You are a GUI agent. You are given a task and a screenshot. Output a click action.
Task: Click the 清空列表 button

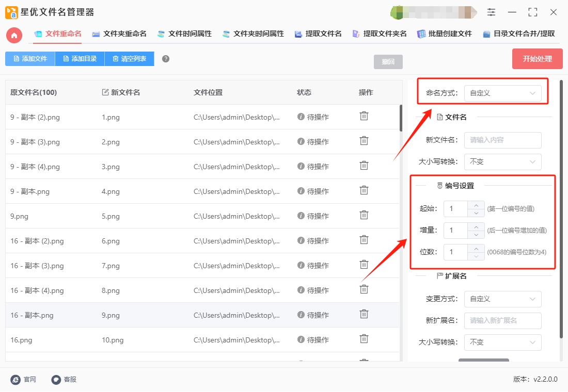pyautogui.click(x=129, y=59)
